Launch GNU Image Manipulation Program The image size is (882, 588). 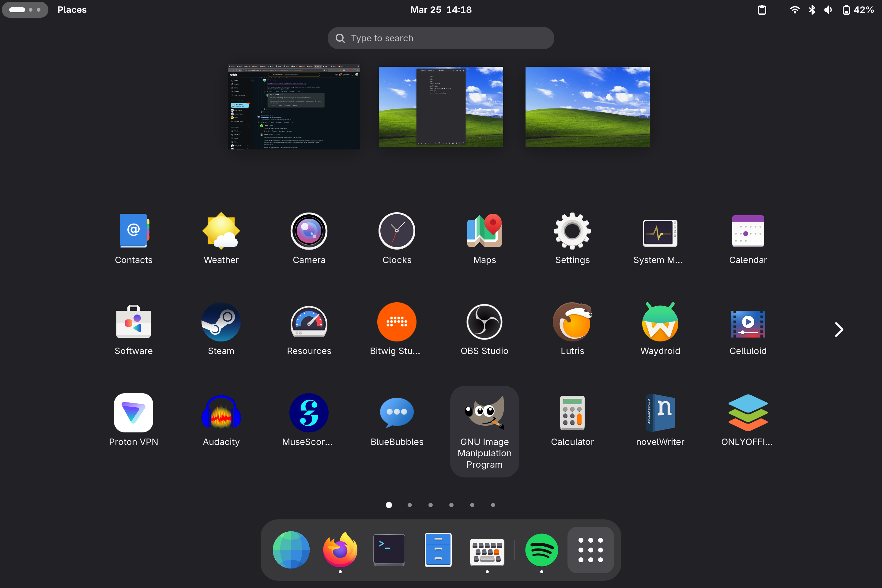(x=484, y=413)
